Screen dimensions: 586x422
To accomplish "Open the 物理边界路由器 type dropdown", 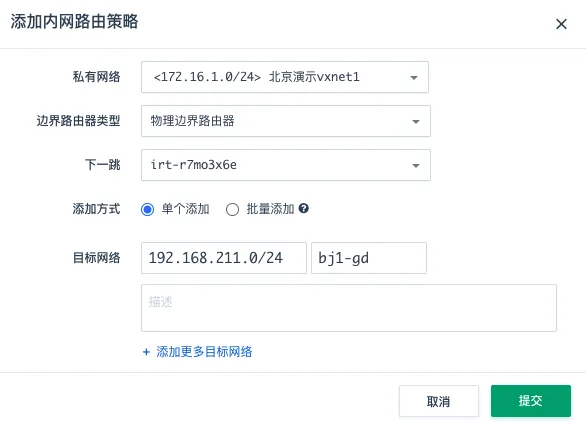I will tap(286, 121).
